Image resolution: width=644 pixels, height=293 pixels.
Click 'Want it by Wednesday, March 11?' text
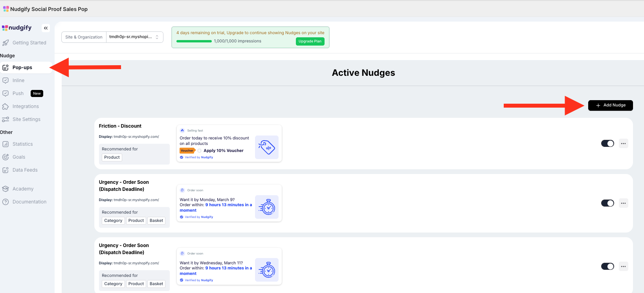click(x=211, y=263)
